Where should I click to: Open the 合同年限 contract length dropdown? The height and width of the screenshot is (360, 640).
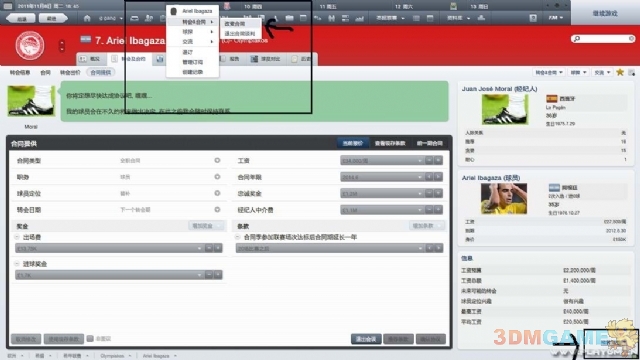click(x=382, y=177)
